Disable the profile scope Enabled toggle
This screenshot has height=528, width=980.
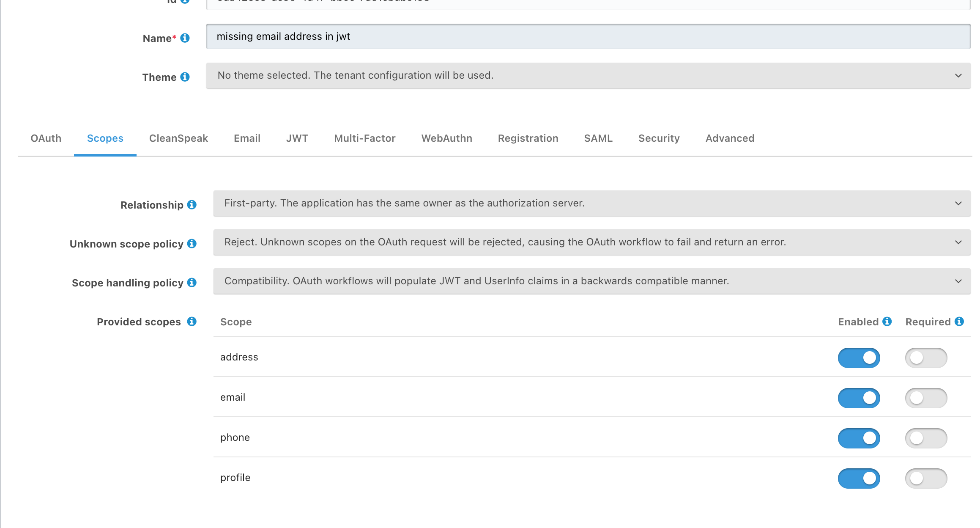(859, 478)
